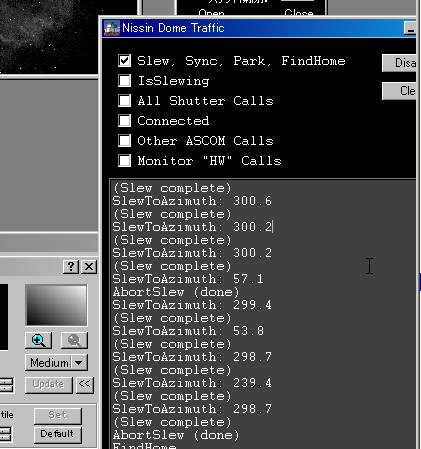
Task: Click the first "AbortSlew (done)" log line
Action: click(176, 292)
